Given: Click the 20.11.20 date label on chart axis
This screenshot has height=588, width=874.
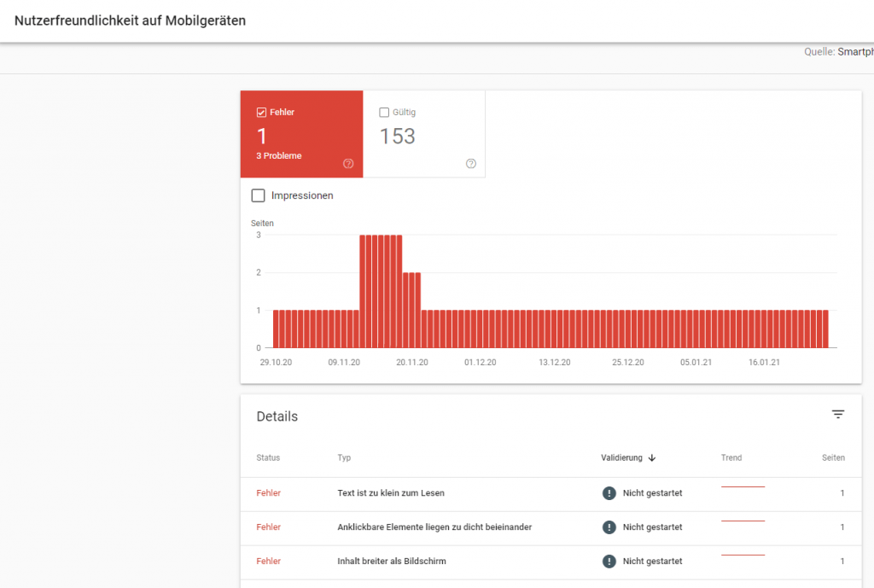Looking at the screenshot, I should click(x=412, y=363).
